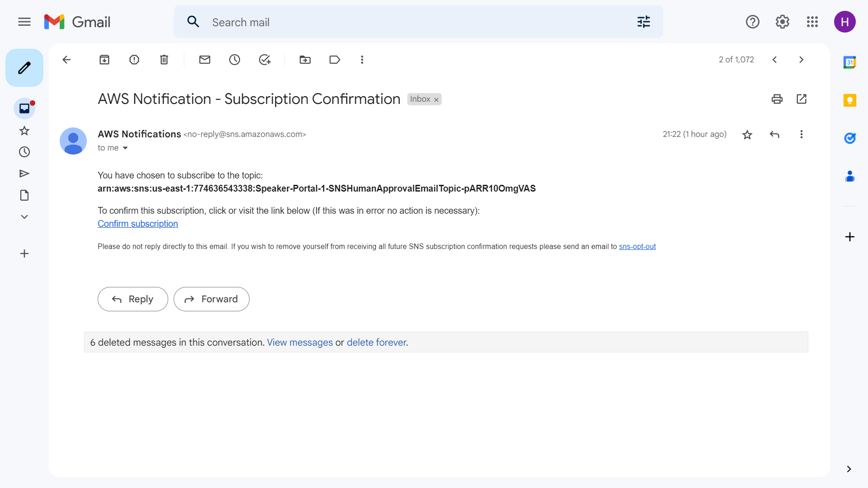
Task: Archive this email conversation
Action: [104, 60]
